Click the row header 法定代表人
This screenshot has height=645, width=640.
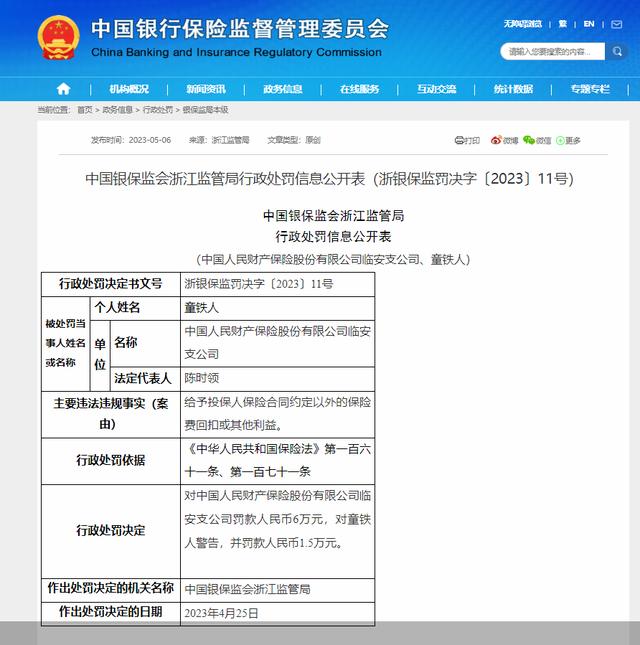tap(143, 378)
